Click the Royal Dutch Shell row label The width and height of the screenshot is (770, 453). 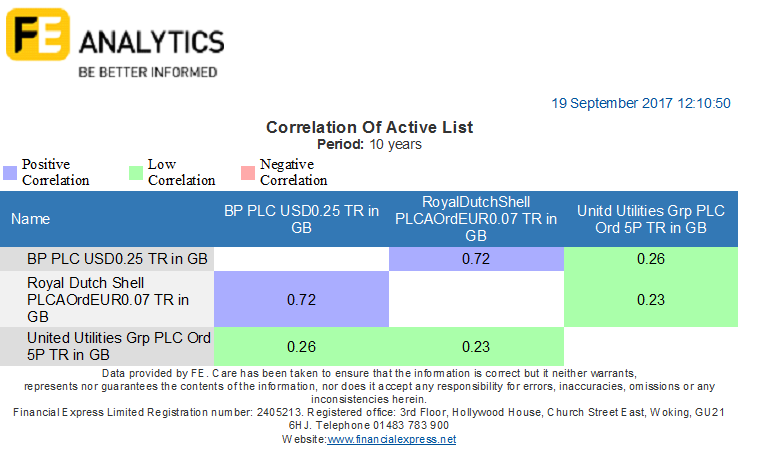(107, 299)
